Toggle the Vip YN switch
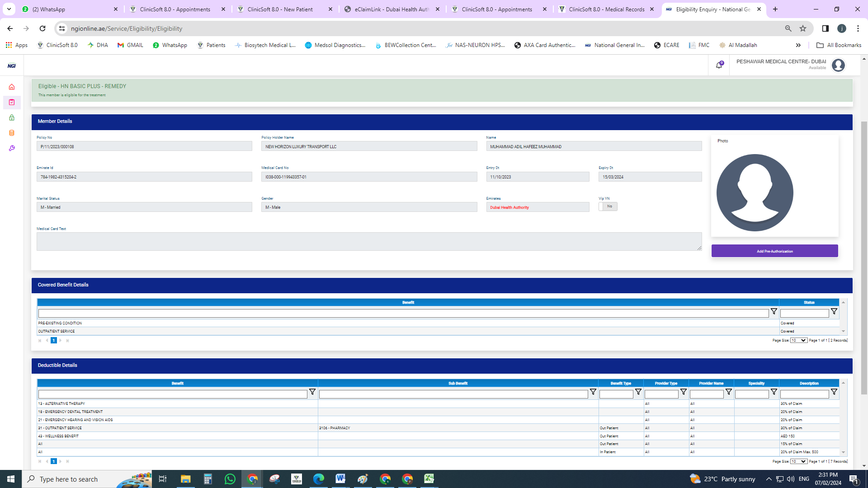This screenshot has width=868, height=488. (x=608, y=206)
